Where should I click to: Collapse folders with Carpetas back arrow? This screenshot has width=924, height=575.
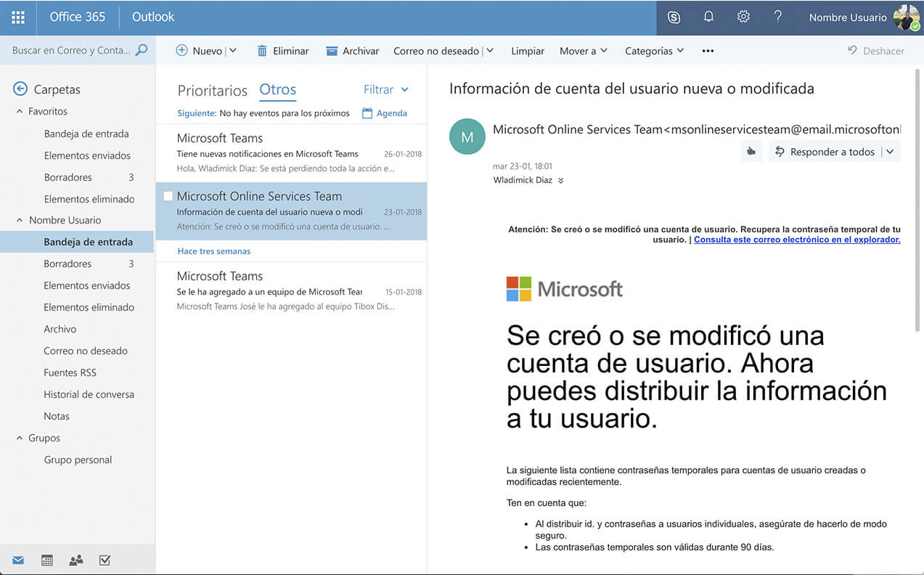[x=20, y=89]
